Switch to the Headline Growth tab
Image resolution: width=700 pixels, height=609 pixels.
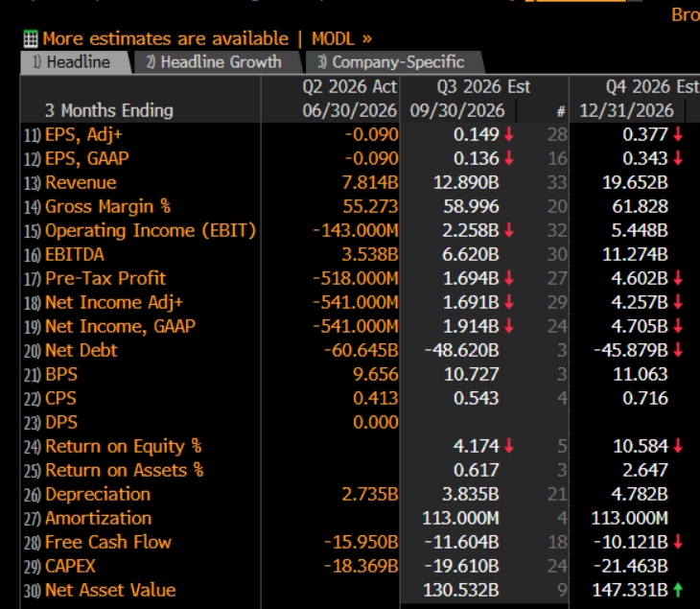tap(217, 62)
